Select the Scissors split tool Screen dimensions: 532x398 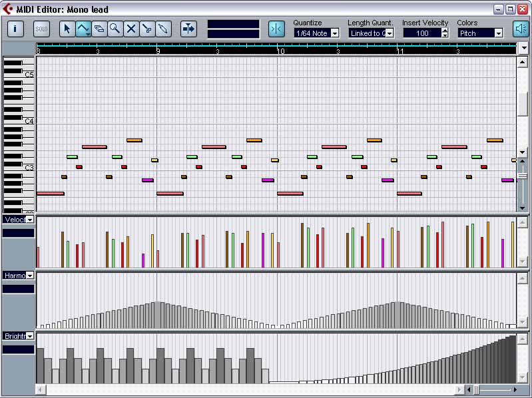[x=147, y=29]
